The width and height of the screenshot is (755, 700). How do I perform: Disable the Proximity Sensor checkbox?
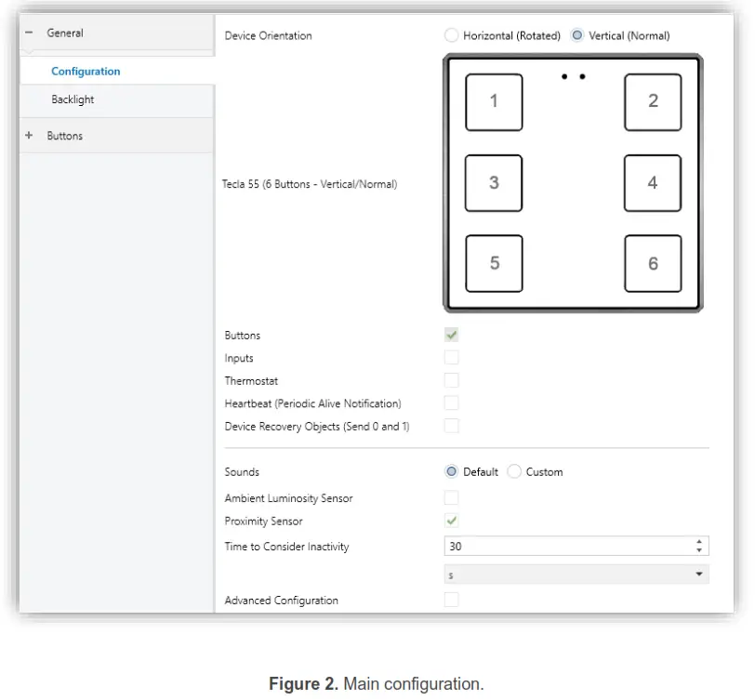(x=451, y=521)
